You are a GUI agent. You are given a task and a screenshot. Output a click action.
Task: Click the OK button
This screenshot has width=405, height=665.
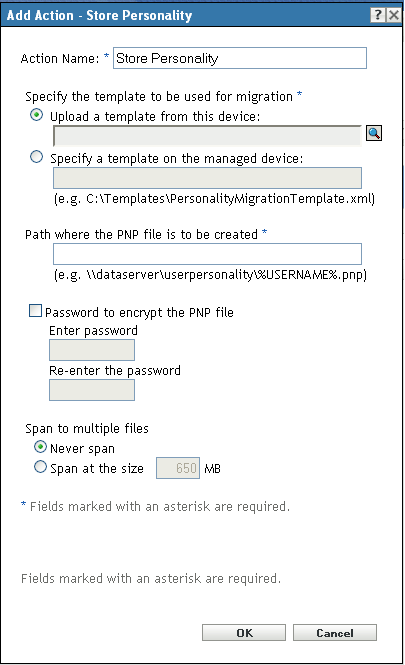click(x=244, y=632)
